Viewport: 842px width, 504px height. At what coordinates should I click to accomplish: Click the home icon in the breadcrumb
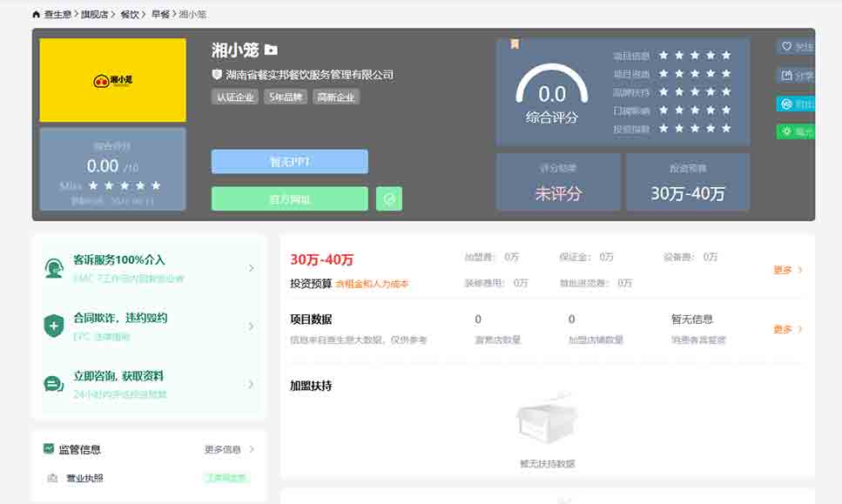click(36, 15)
